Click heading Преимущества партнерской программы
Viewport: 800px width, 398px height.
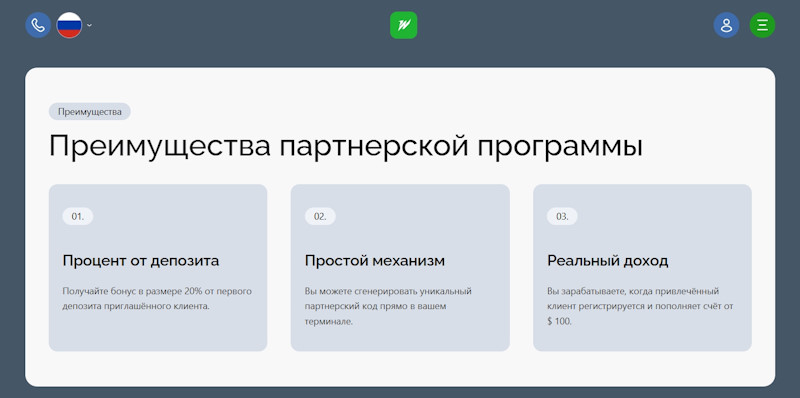[346, 146]
